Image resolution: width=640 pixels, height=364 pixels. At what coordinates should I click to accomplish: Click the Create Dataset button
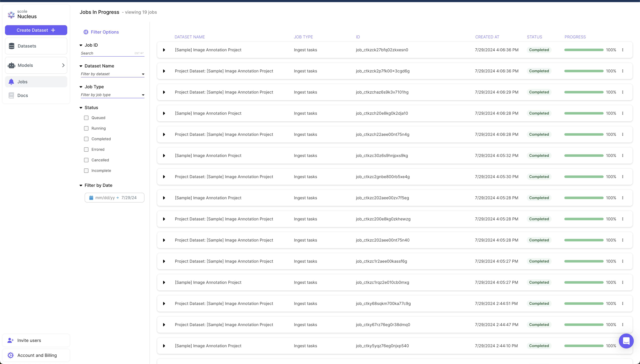36,30
